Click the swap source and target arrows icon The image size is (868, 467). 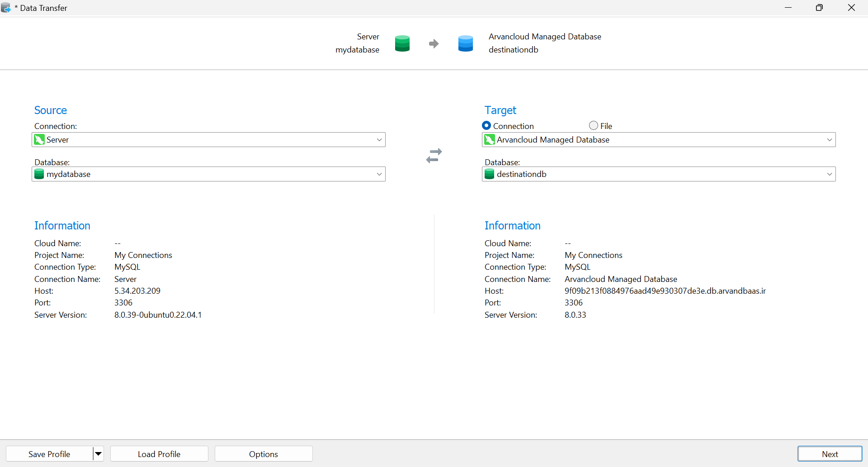434,156
